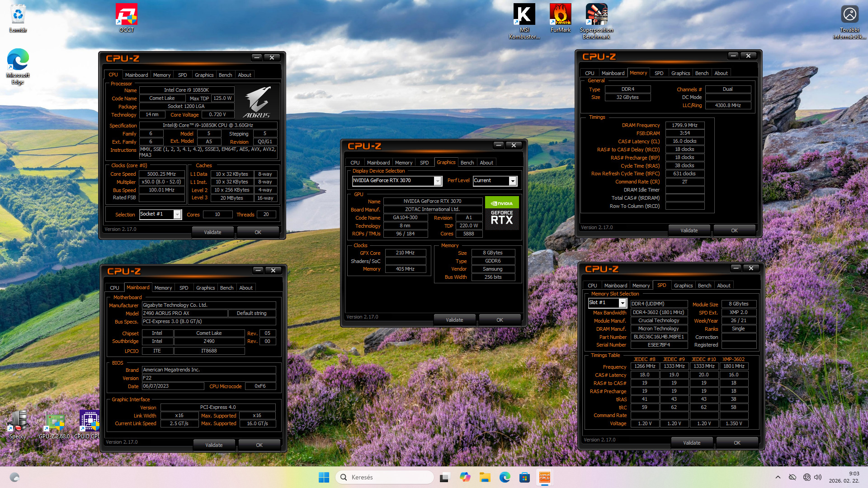Open File Explorer from the taskbar
The width and height of the screenshot is (868, 488).
[485, 477]
